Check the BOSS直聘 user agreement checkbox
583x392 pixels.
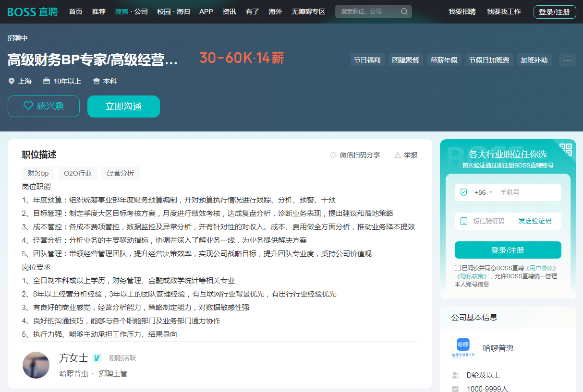click(457, 268)
